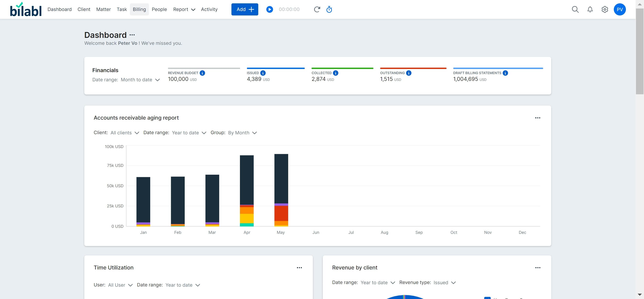Open the Matter nav item

103,9
